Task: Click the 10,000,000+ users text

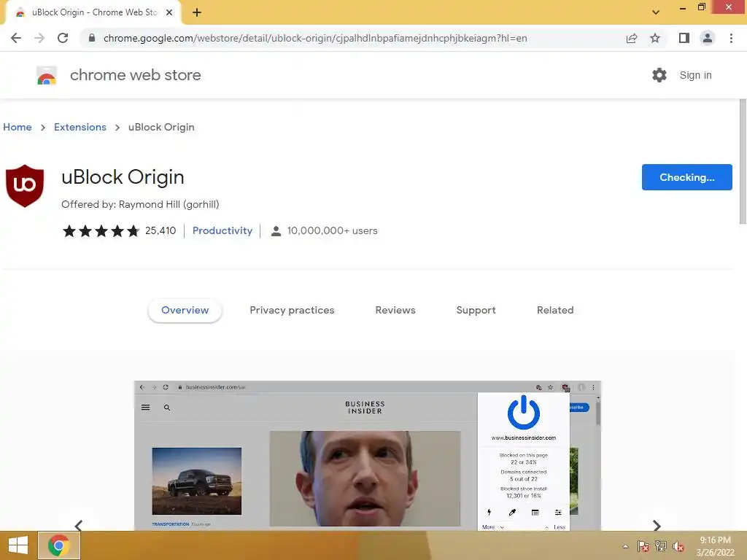Action: pyautogui.click(x=332, y=230)
